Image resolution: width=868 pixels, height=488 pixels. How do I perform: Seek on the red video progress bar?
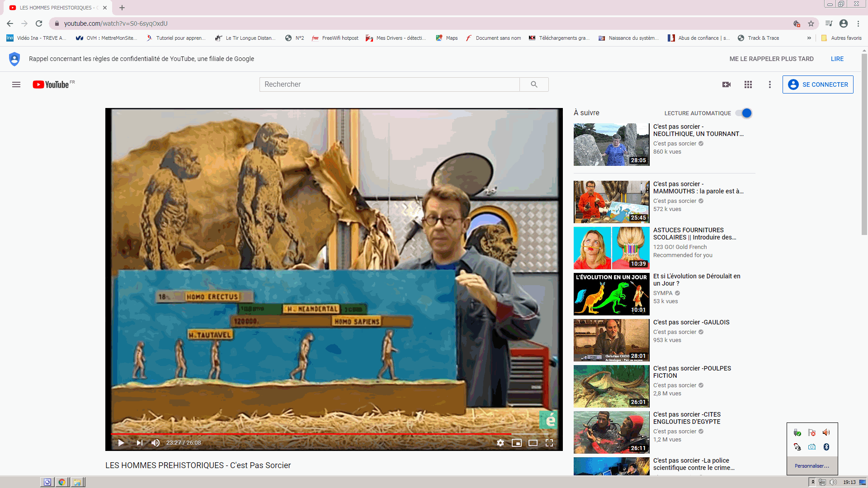click(x=316, y=434)
